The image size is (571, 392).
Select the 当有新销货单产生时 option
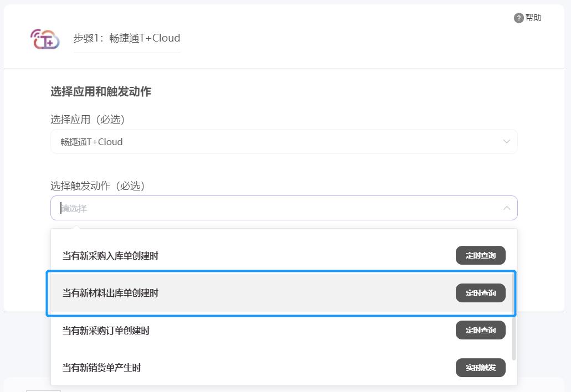(222, 367)
